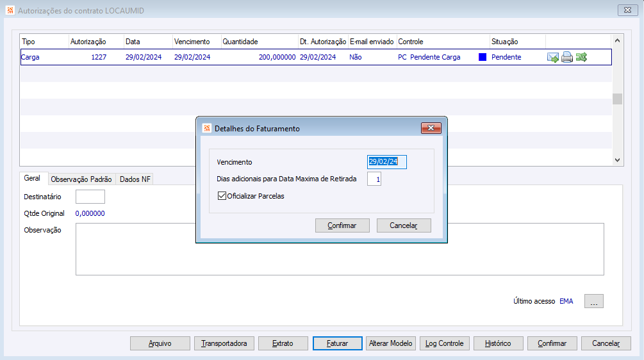Click the Pendente status text

pos(506,57)
